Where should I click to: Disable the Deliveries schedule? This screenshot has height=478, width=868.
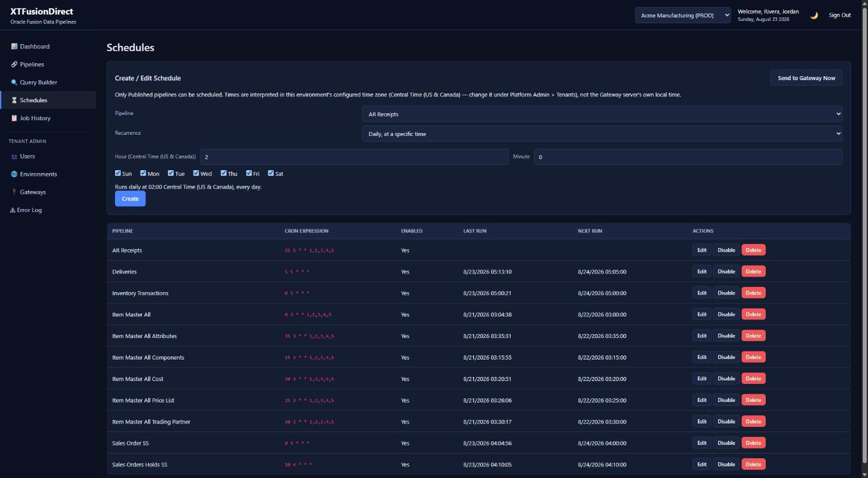(x=726, y=272)
